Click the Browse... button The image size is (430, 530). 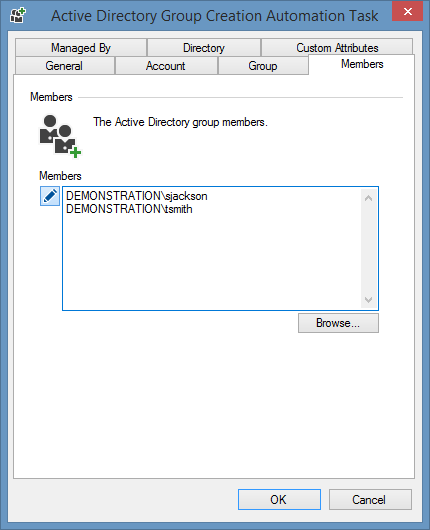click(338, 323)
